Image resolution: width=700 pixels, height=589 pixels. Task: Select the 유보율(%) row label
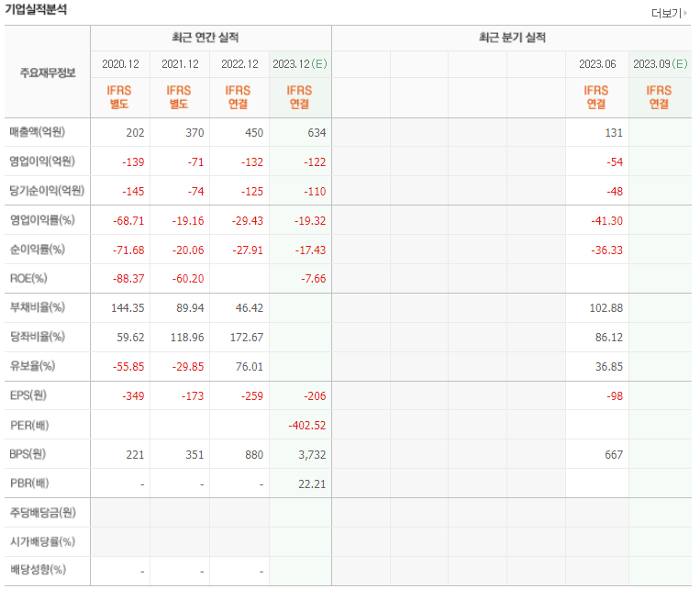point(33,366)
